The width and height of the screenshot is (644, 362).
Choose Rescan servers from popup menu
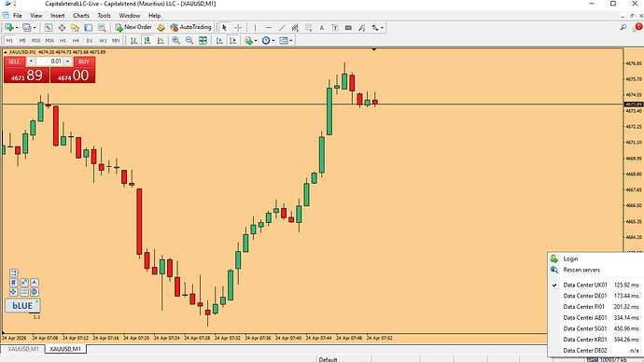coord(595,270)
